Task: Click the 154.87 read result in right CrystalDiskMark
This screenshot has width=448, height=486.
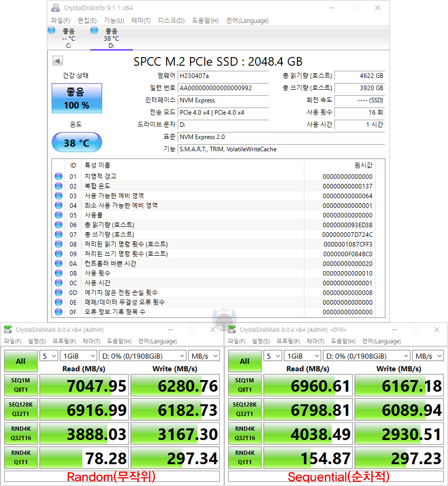Action: tap(309, 458)
